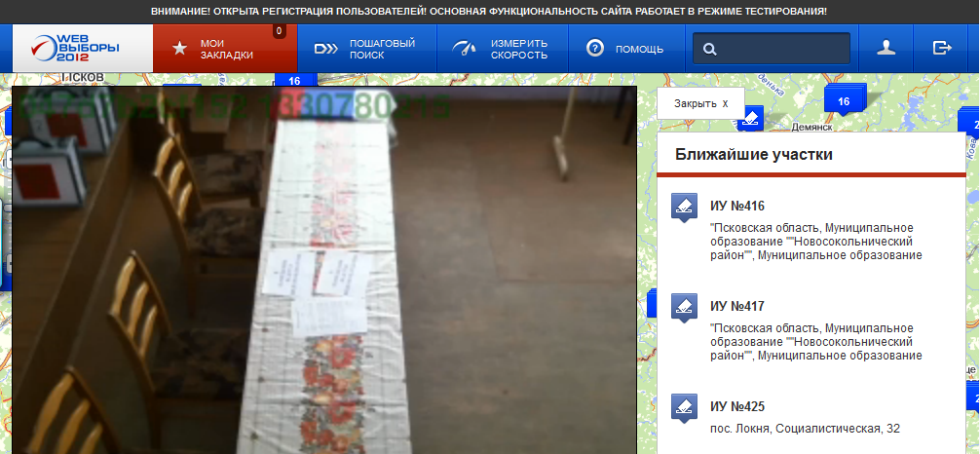Click the map cluster marker 16 near Демянск
The image size is (980, 454).
pyautogui.click(x=844, y=100)
